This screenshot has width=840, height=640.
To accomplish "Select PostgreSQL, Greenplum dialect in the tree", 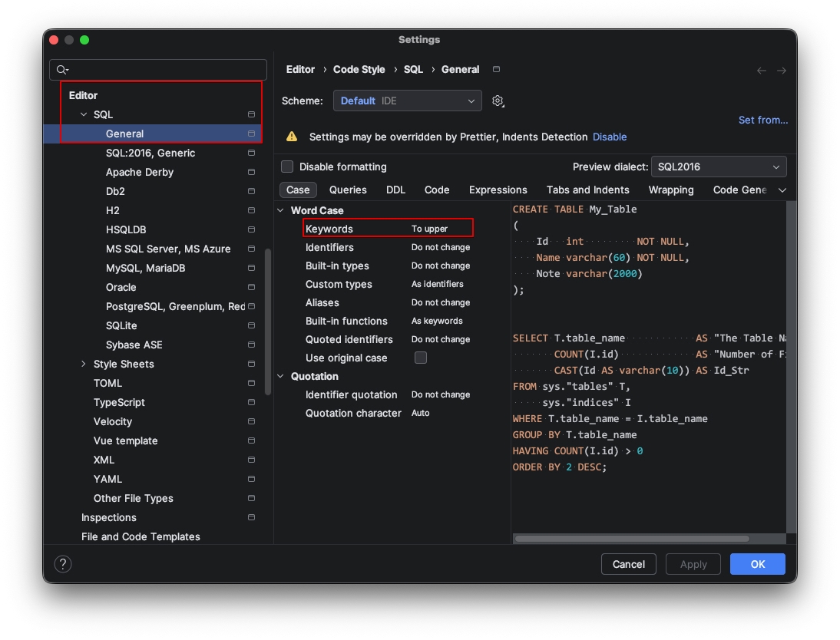I will 175,306.
